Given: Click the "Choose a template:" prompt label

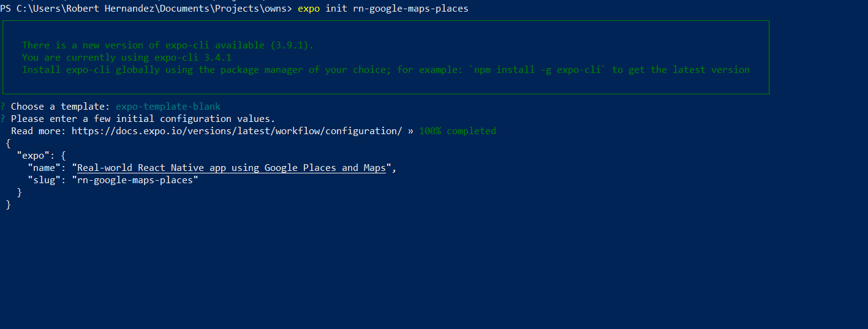Looking at the screenshot, I should coord(61,107).
